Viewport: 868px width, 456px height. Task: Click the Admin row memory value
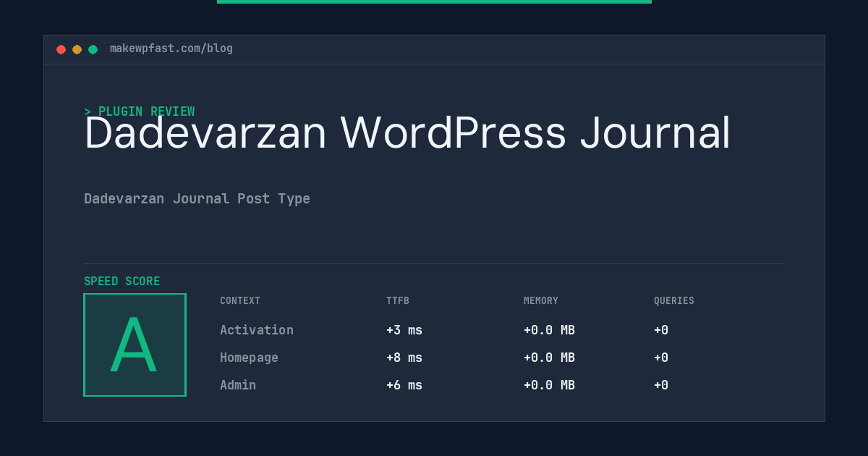tap(549, 385)
